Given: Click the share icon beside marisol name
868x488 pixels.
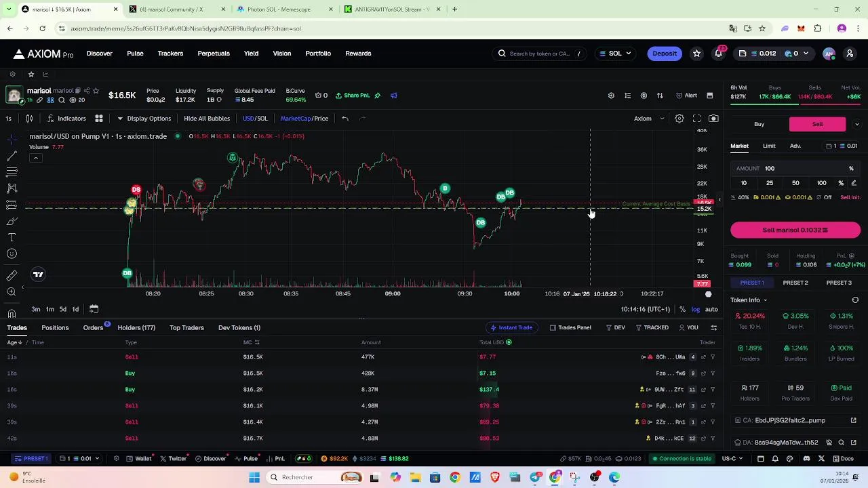Looking at the screenshot, I should tap(87, 91).
